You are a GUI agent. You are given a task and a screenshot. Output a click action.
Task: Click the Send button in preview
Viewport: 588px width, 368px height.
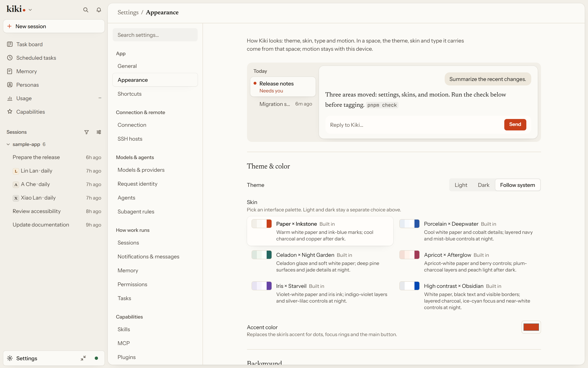click(515, 125)
